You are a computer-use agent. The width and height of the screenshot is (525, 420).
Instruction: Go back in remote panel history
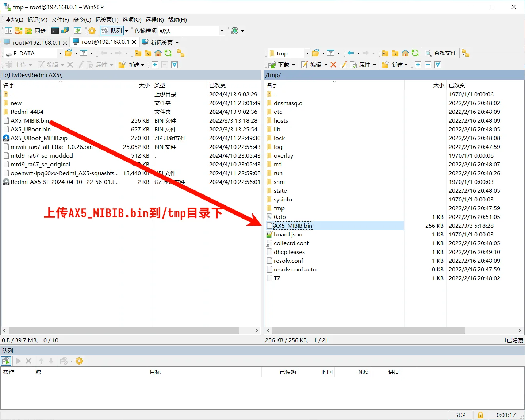pyautogui.click(x=350, y=53)
